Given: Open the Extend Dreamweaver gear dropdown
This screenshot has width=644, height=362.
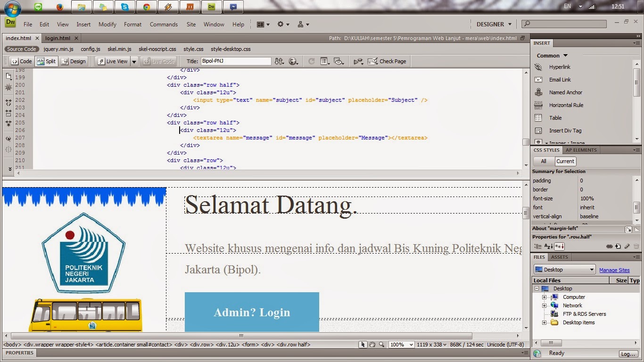Looking at the screenshot, I should [283, 25].
